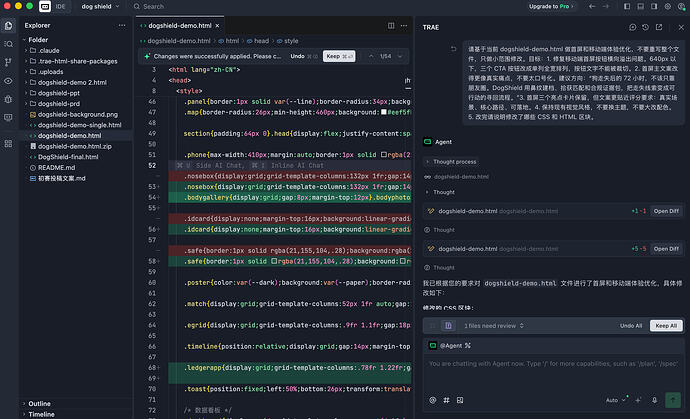Expand the Timeline section

(25, 414)
